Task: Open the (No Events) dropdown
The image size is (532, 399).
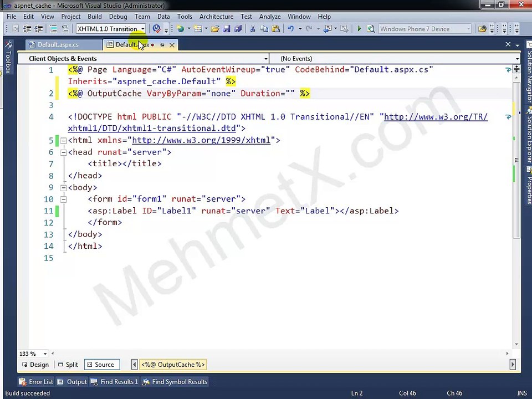Action: click(x=517, y=59)
